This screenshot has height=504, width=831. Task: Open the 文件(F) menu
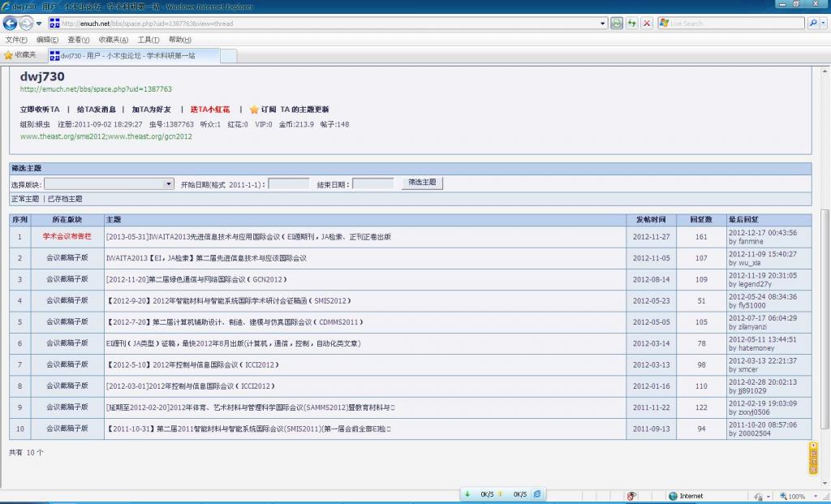tap(16, 40)
